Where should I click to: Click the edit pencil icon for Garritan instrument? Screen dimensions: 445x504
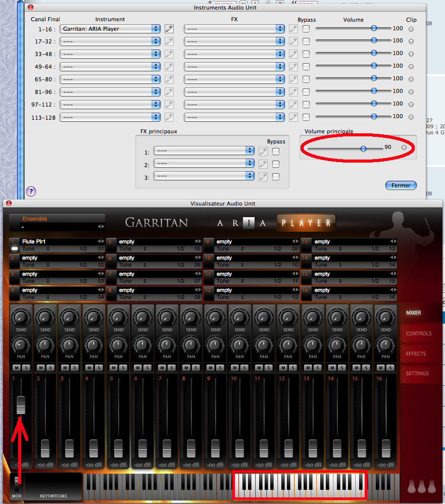[x=169, y=29]
